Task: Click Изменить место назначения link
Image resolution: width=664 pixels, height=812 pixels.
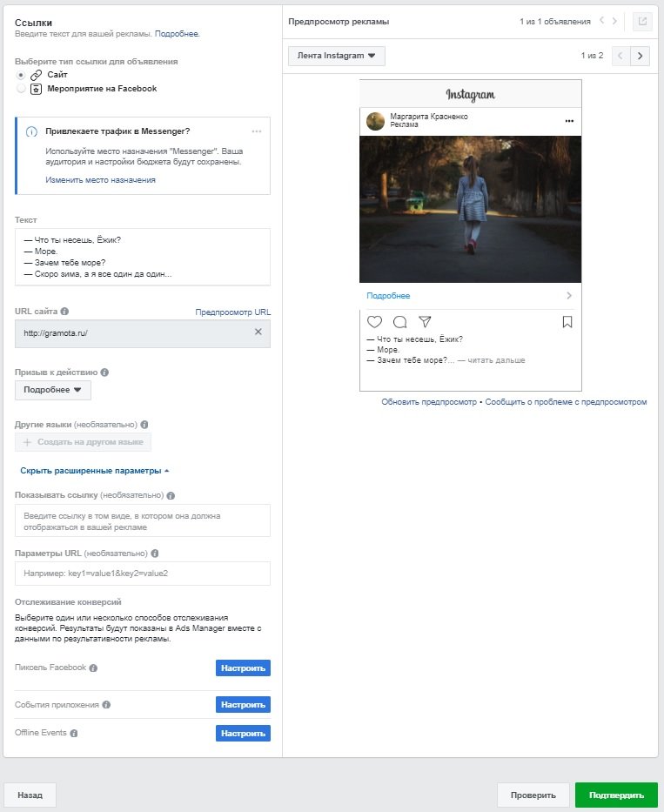Action: (x=100, y=180)
